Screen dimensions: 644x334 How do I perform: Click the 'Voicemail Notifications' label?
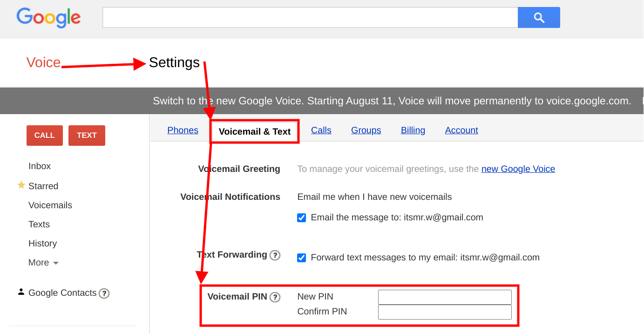pyautogui.click(x=230, y=197)
